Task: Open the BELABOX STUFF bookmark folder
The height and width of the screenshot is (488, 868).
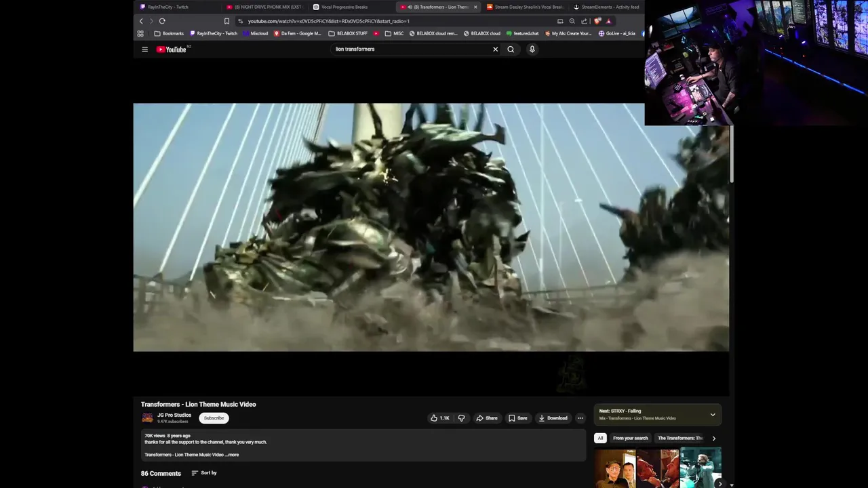Action: tap(348, 33)
